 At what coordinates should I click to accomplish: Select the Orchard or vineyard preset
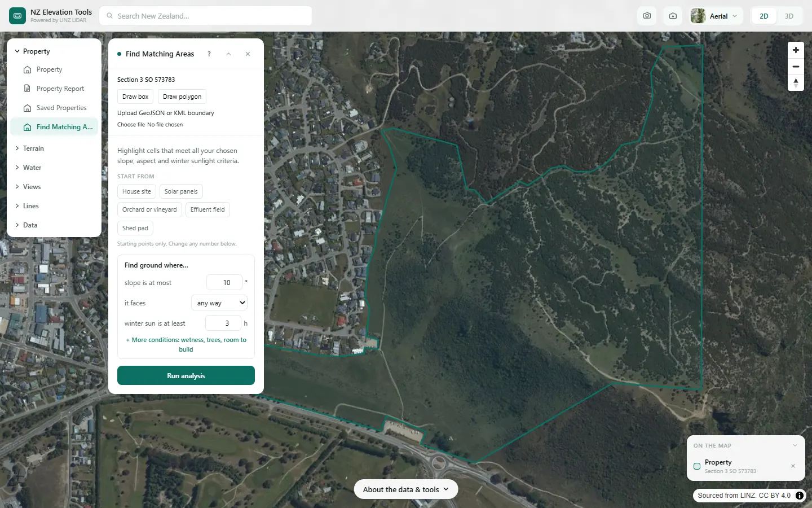149,209
